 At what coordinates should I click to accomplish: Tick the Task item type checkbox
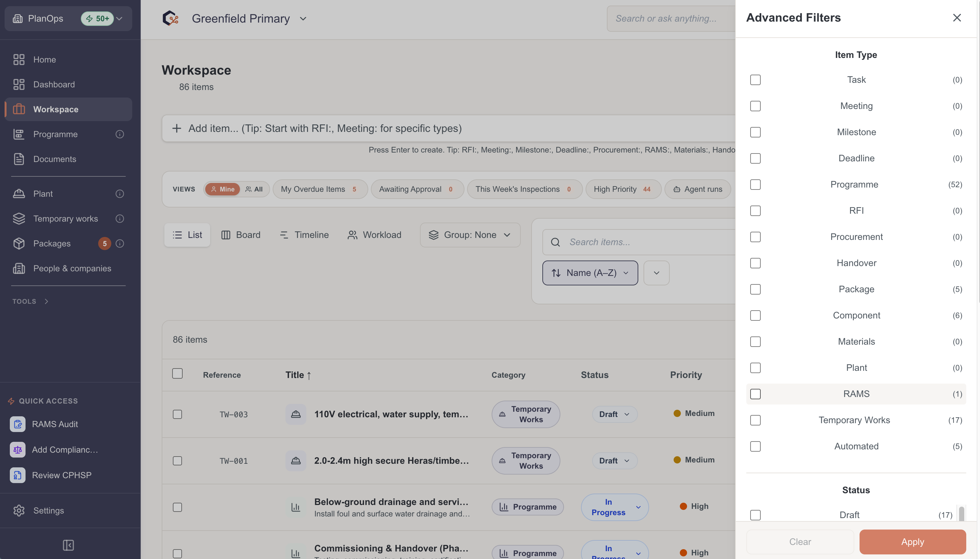[755, 80]
